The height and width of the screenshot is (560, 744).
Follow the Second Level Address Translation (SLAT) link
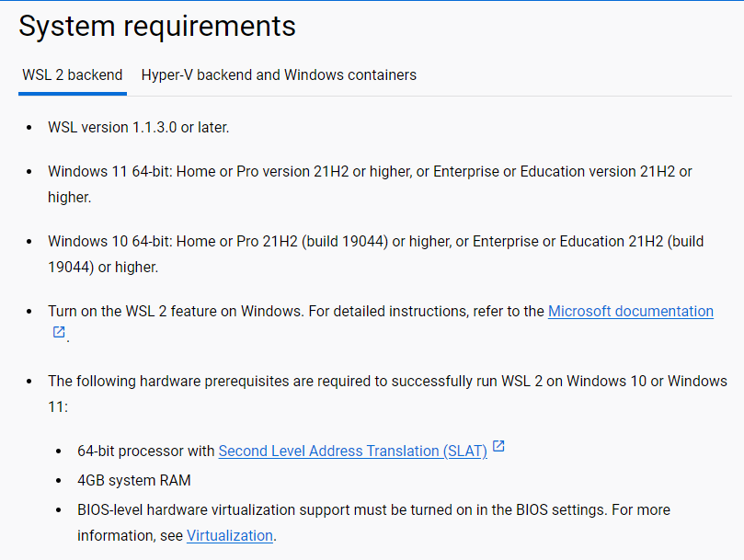(352, 451)
